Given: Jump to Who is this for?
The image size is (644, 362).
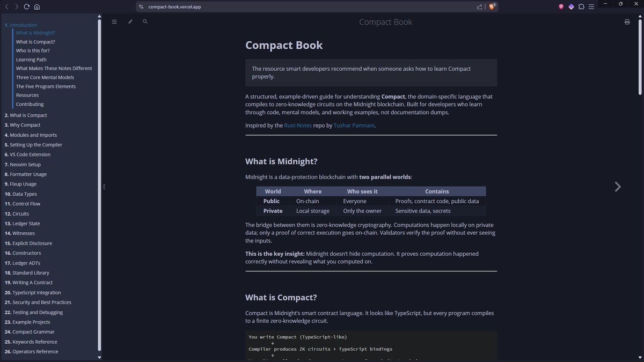Looking at the screenshot, I should point(33,50).
